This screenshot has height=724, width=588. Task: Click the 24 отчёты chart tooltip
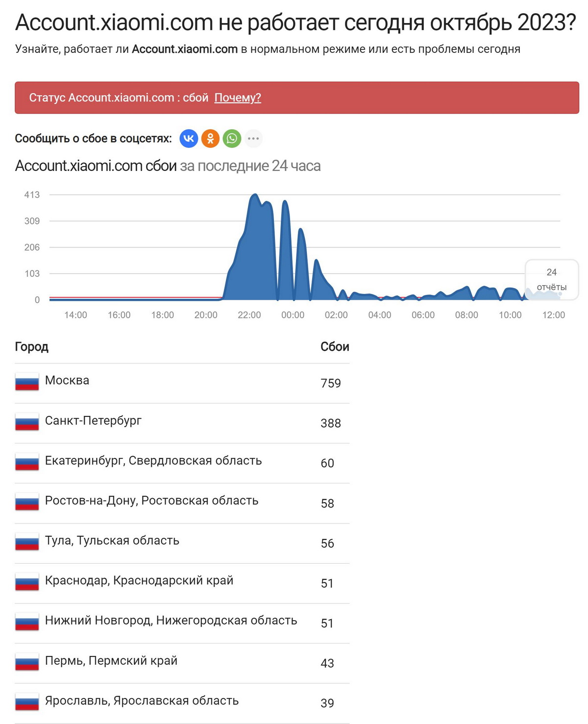[x=552, y=279]
